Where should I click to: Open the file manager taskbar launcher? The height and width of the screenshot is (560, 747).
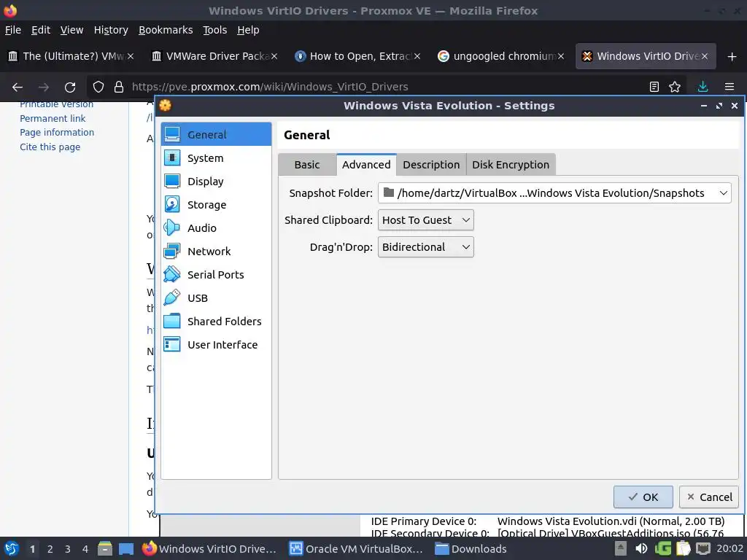click(105, 548)
